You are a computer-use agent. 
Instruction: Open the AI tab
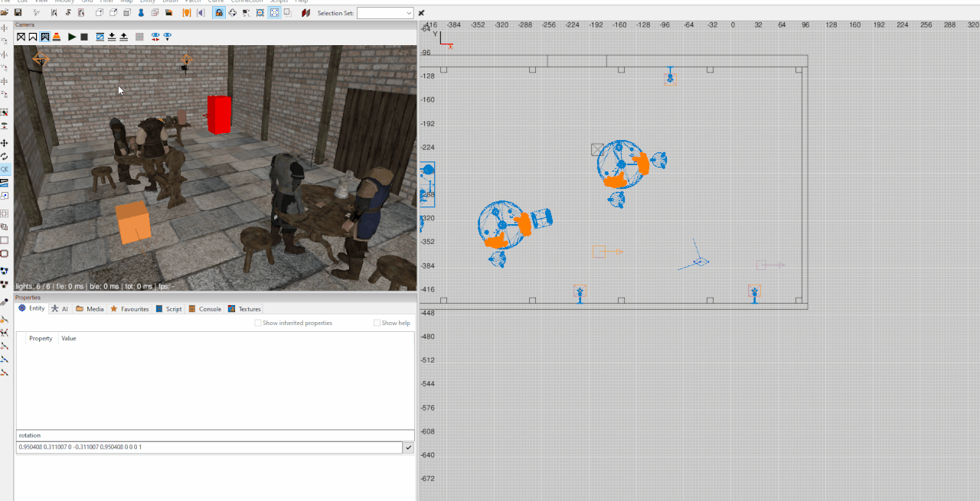[60, 309]
